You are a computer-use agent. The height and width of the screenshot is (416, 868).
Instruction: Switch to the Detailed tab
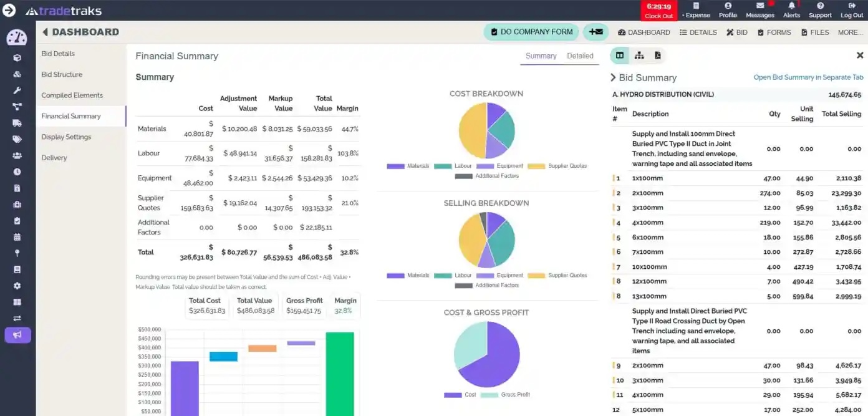tap(580, 56)
